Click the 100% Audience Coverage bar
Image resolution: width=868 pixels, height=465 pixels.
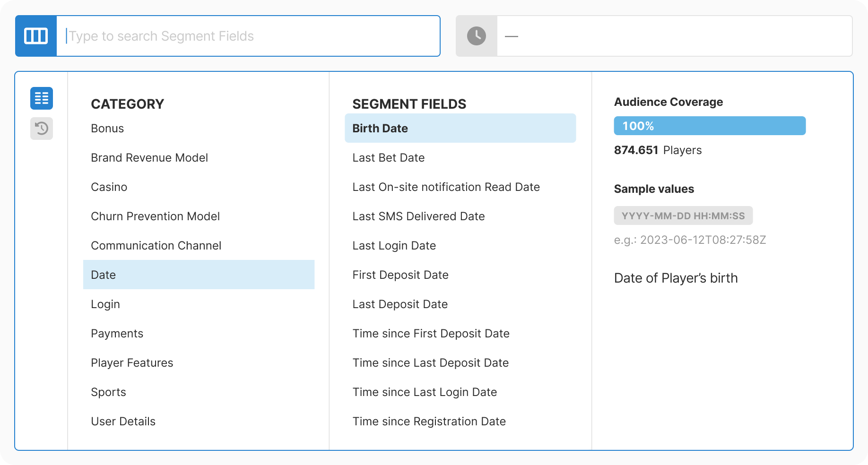click(709, 126)
